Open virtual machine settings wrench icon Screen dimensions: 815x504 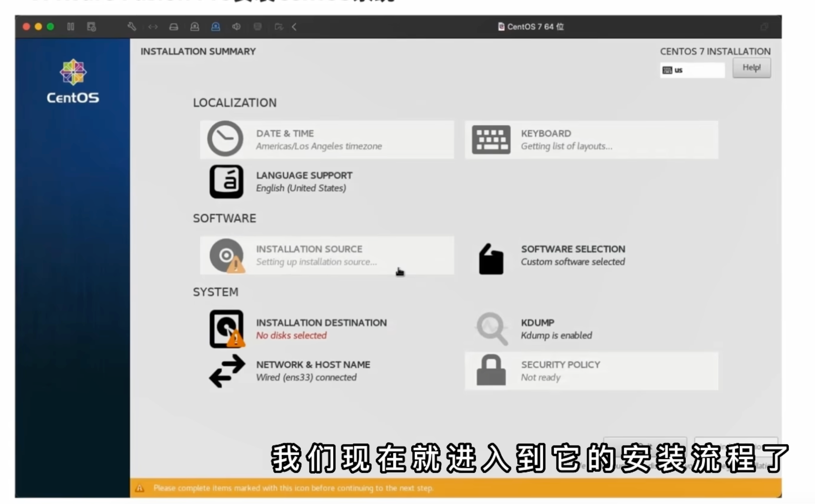pyautogui.click(x=131, y=27)
